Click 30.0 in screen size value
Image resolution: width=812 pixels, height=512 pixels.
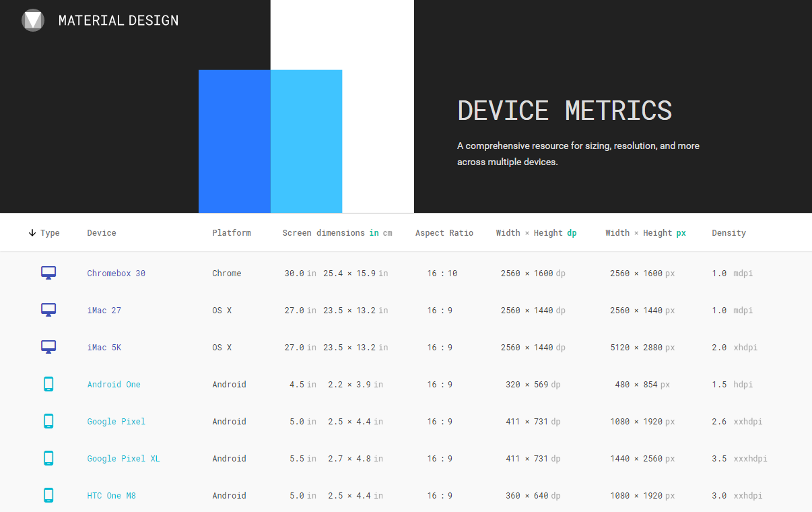pyautogui.click(x=300, y=274)
